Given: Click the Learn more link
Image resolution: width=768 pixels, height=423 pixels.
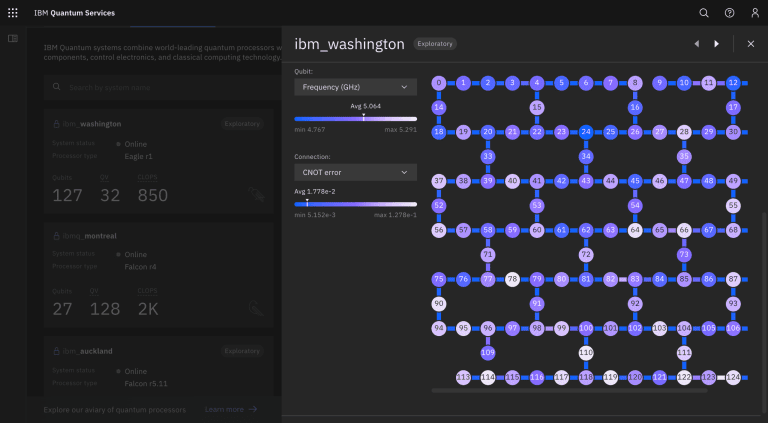Looking at the screenshot, I should (230, 409).
